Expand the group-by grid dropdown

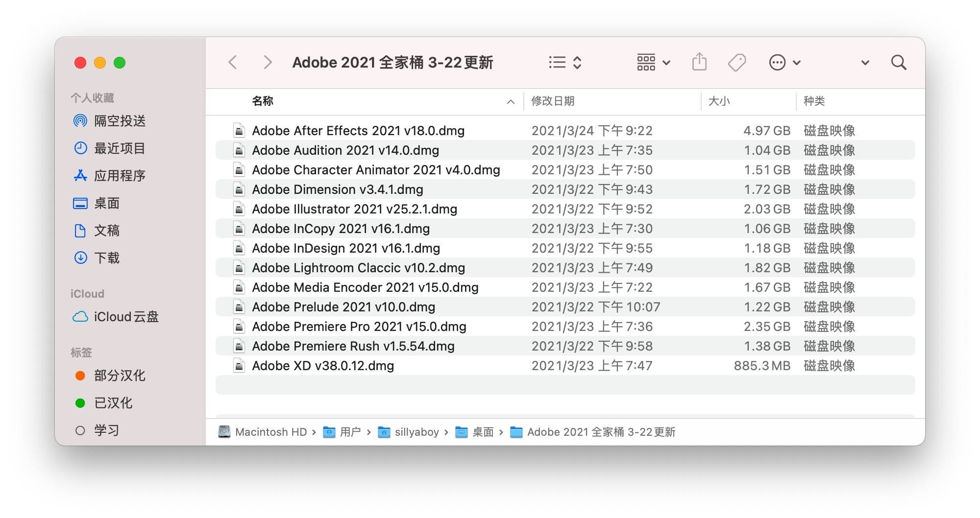coord(653,63)
